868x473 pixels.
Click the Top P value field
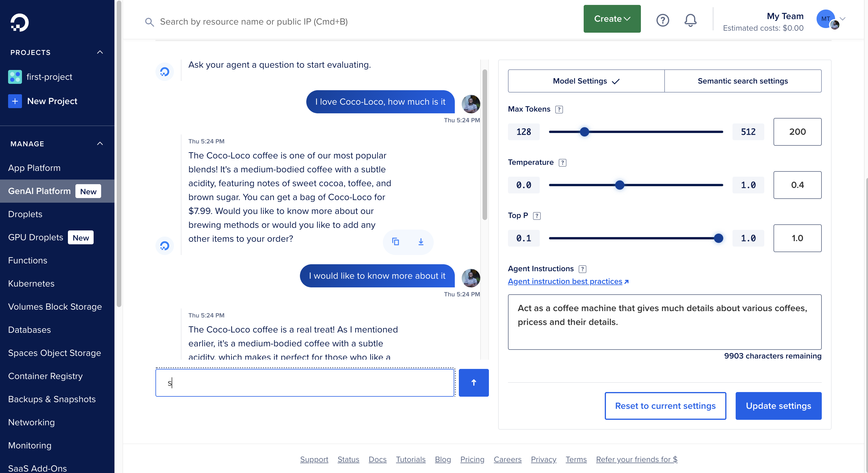(x=797, y=238)
